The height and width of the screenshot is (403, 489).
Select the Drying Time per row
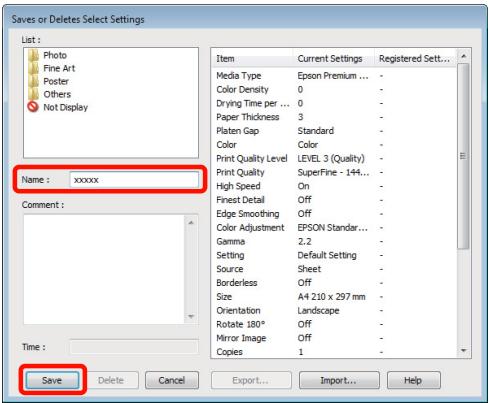[x=333, y=103]
